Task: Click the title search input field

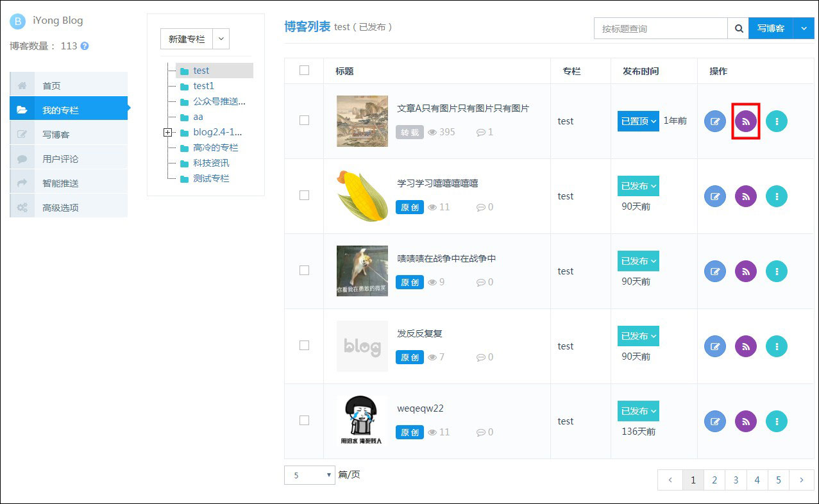Action: [661, 28]
